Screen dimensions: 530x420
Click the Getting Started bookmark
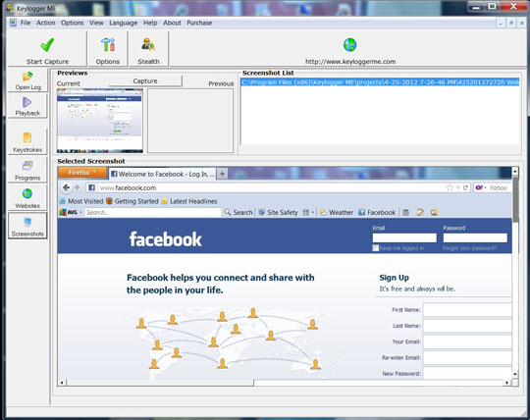click(x=132, y=201)
